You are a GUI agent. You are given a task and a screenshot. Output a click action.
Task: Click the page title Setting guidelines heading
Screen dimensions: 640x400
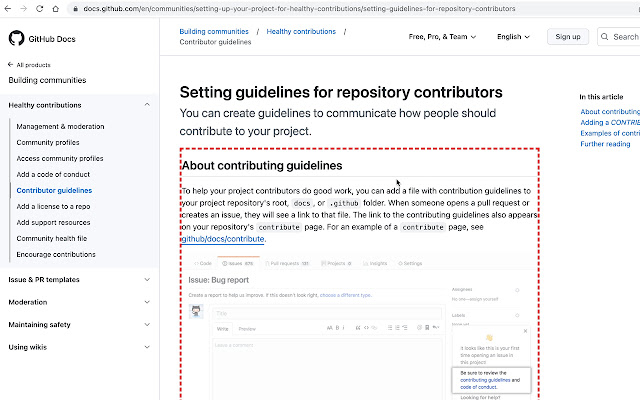341,92
